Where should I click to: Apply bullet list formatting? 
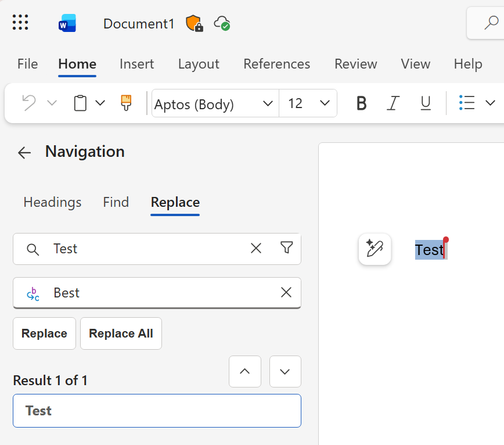467,103
